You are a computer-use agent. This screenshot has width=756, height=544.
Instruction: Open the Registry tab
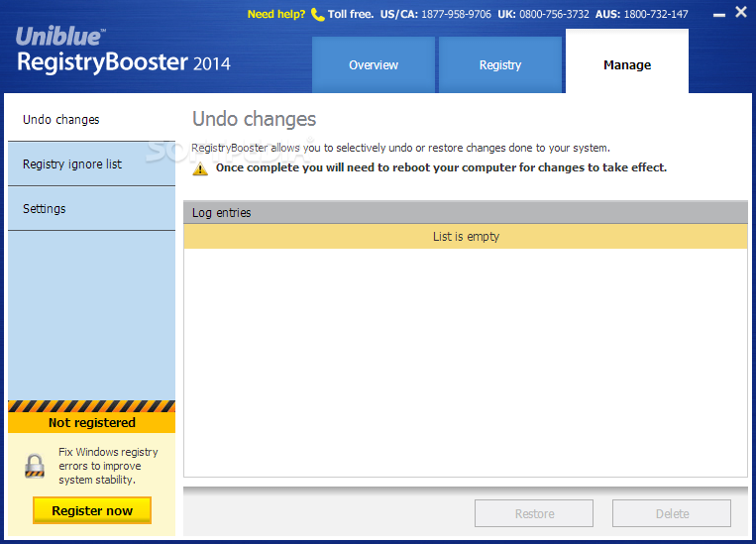click(x=500, y=65)
